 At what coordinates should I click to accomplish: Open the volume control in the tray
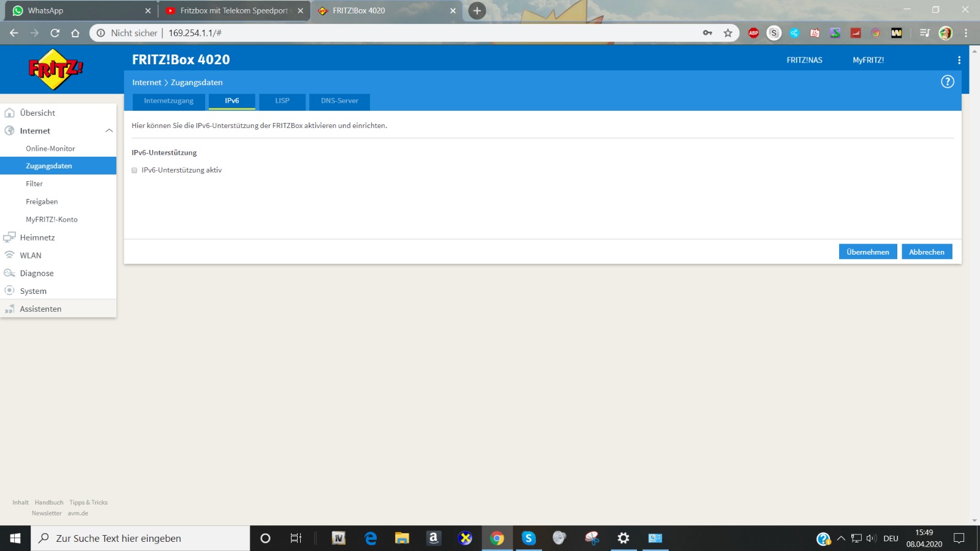(x=871, y=538)
